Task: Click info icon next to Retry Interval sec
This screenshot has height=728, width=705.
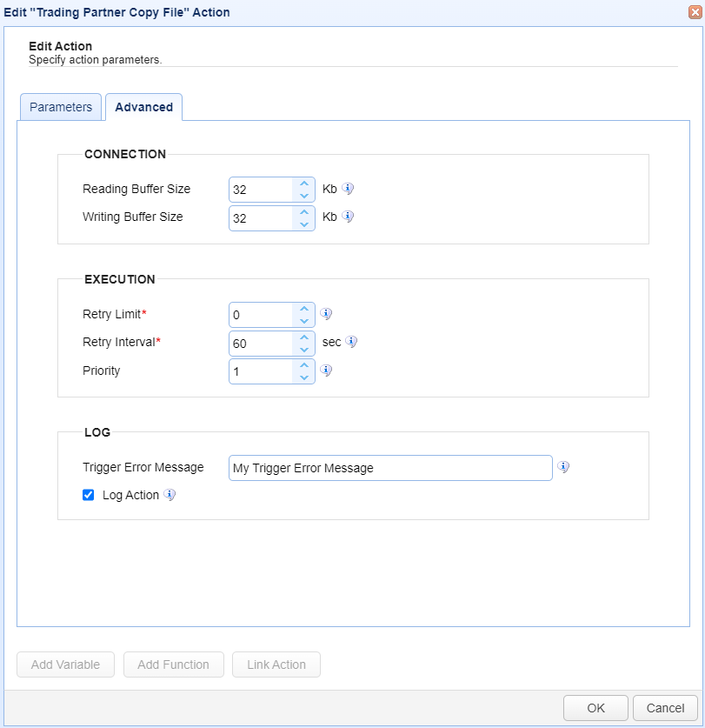Action: 351,342
